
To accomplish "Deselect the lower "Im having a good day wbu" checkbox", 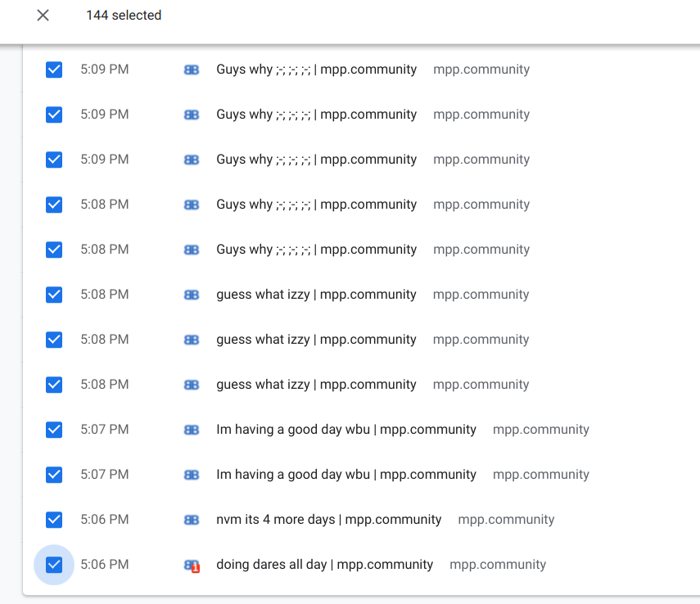I will (x=54, y=475).
